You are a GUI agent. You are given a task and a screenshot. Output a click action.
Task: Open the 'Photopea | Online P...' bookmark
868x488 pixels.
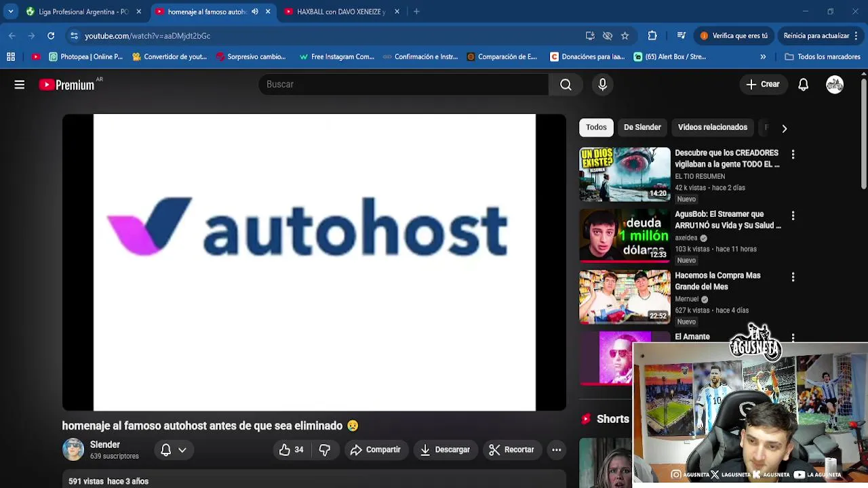(x=85, y=57)
